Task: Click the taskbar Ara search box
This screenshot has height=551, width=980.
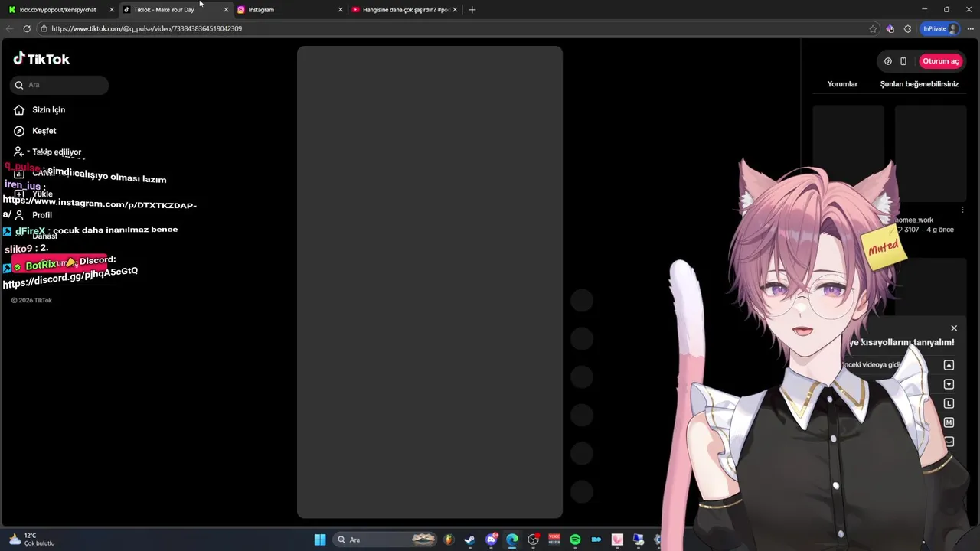Action: coord(386,540)
